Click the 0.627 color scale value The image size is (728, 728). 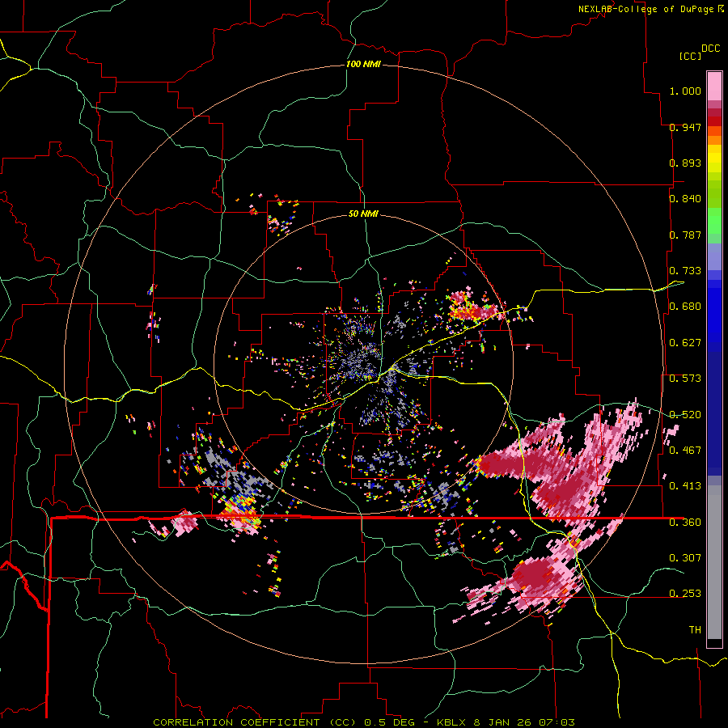pos(685,343)
